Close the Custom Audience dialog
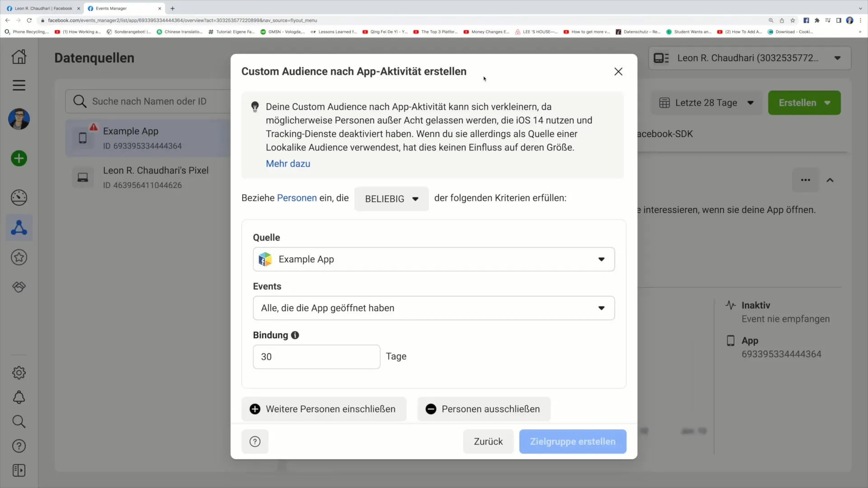Image resolution: width=868 pixels, height=488 pixels. [618, 71]
